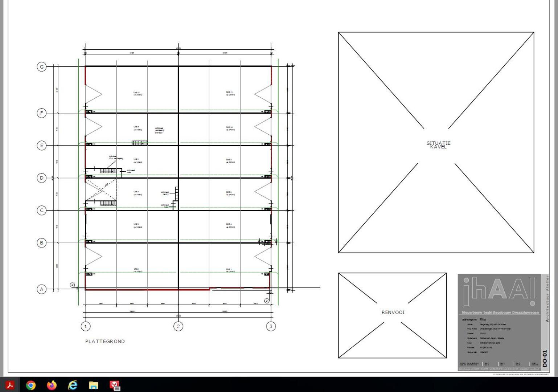Click the staircase symbol on gridline E

tap(139, 143)
